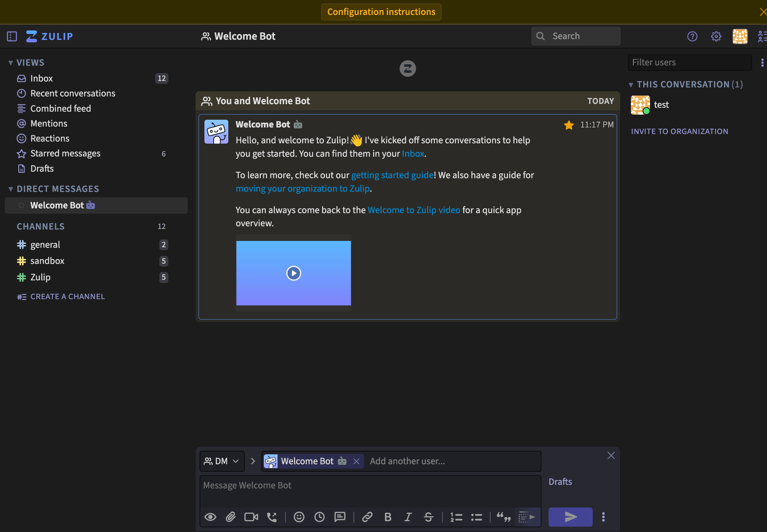Click INVITE TO ORGANIZATION
Screen dimensions: 767x532
(x=679, y=132)
